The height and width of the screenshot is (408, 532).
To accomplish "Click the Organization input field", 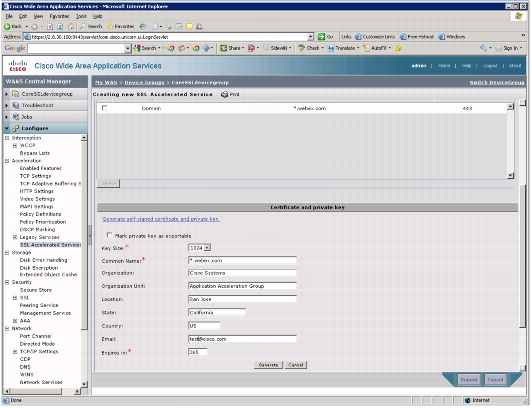I will click(x=243, y=274).
